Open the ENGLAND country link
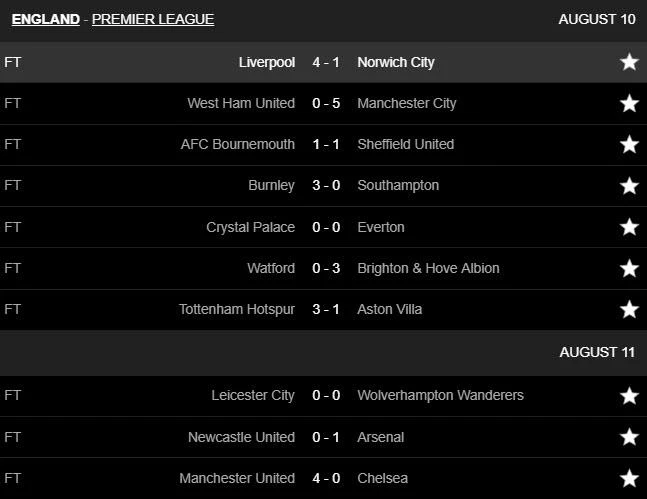The width and height of the screenshot is (647, 499). (46, 19)
